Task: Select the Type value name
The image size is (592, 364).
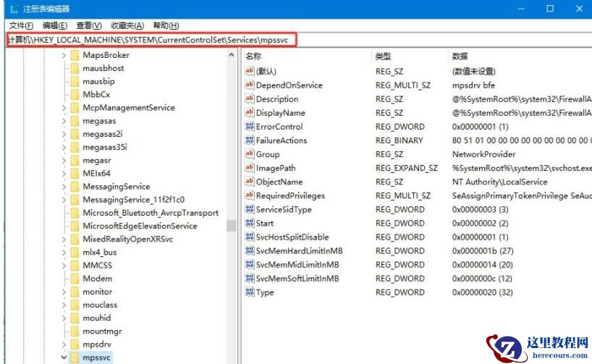Action: pos(265,292)
